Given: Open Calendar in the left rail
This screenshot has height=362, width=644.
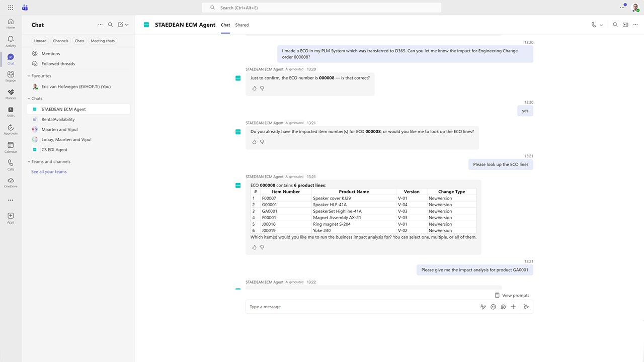Looking at the screenshot, I should point(11,147).
